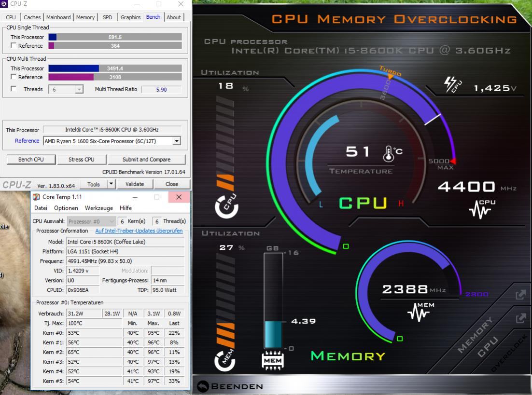Click the Multi Thread Ratio field 5.90
Image resolution: width=532 pixels, height=395 pixels.
[162, 90]
